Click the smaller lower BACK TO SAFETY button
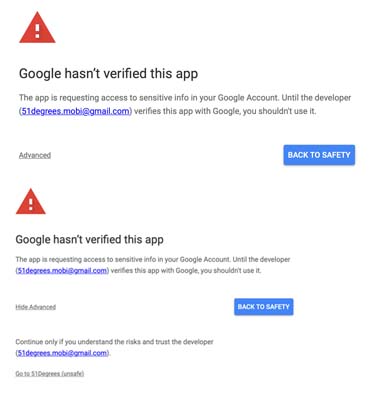 264,307
